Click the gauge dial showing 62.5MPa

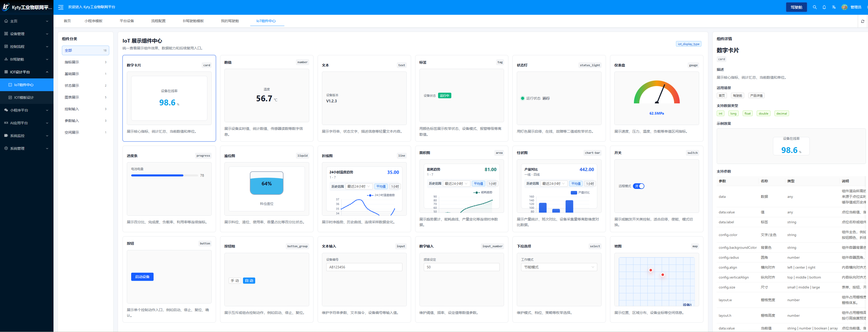(x=657, y=92)
